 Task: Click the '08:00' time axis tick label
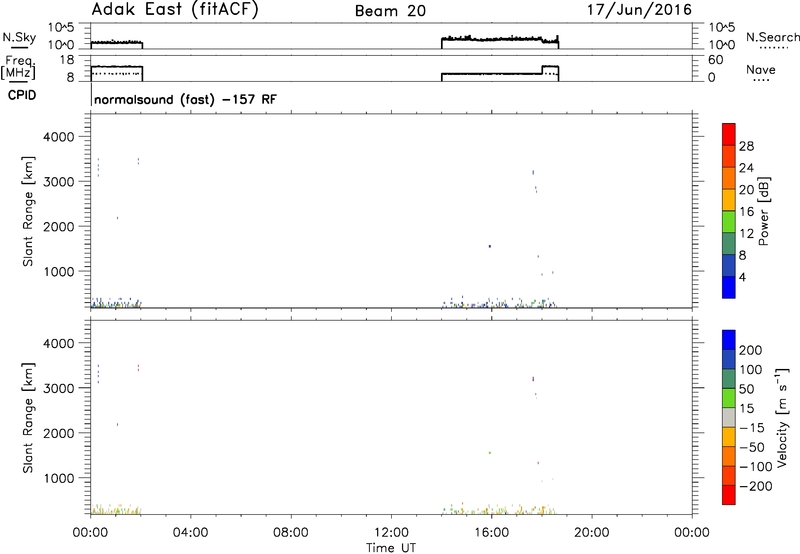291,533
